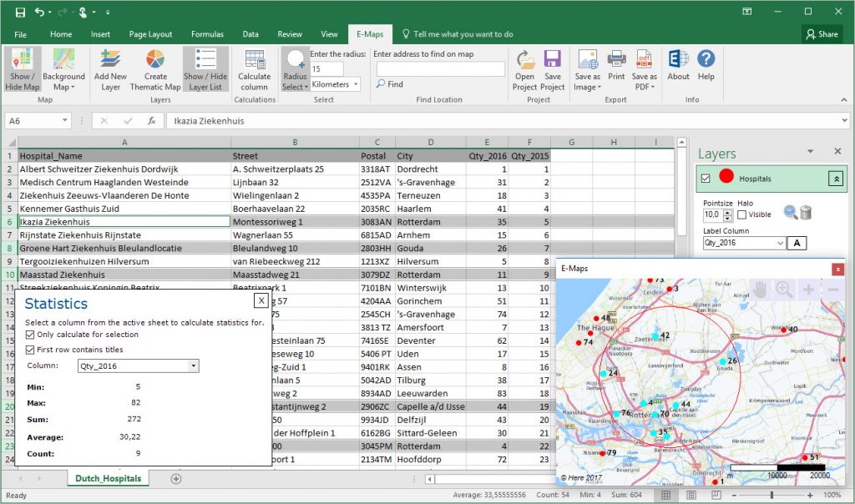Screen dimensions: 855x504
Task: Click the red Hospitals color swatch
Action: click(728, 178)
